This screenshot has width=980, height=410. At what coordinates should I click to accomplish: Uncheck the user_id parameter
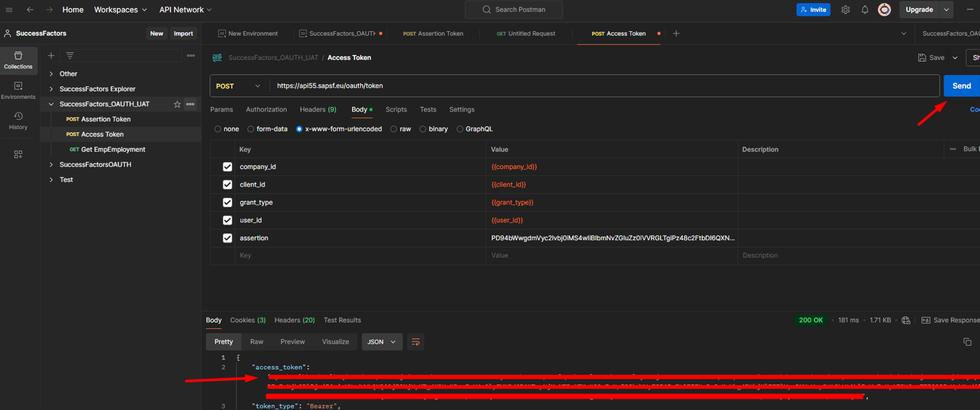click(227, 220)
